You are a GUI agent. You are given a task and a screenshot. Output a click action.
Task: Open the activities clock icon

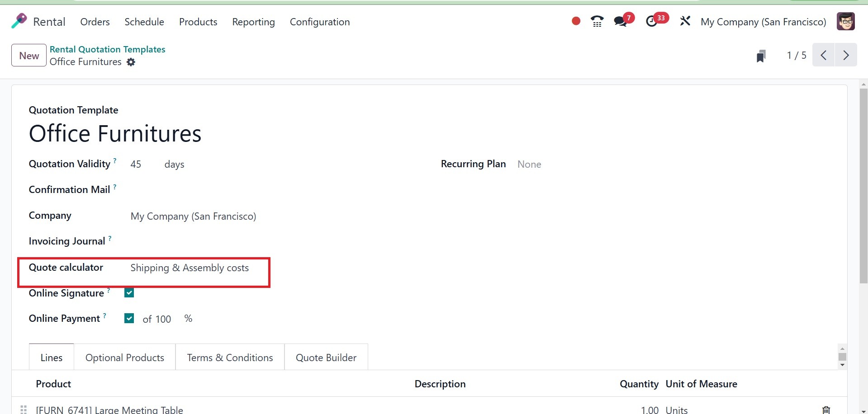(x=651, y=21)
